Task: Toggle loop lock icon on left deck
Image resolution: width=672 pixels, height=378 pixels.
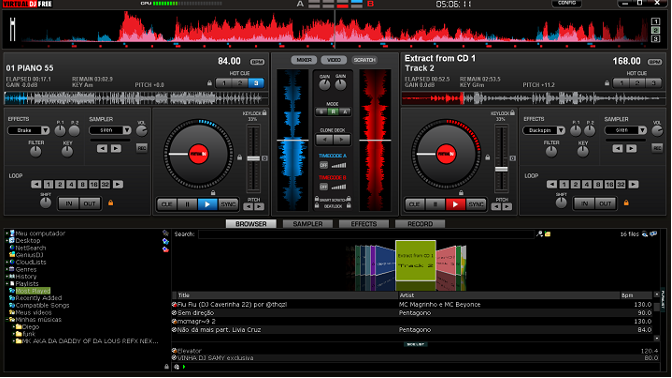Action: [x=111, y=202]
